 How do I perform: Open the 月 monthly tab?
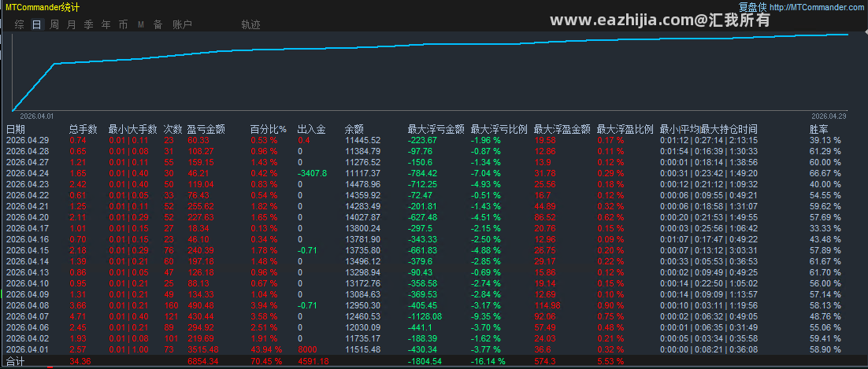click(71, 24)
